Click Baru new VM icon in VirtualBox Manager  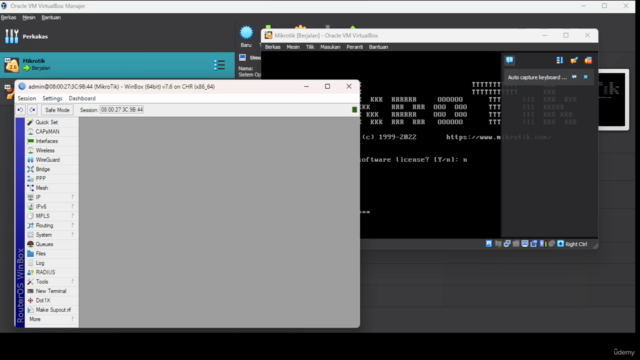(246, 36)
